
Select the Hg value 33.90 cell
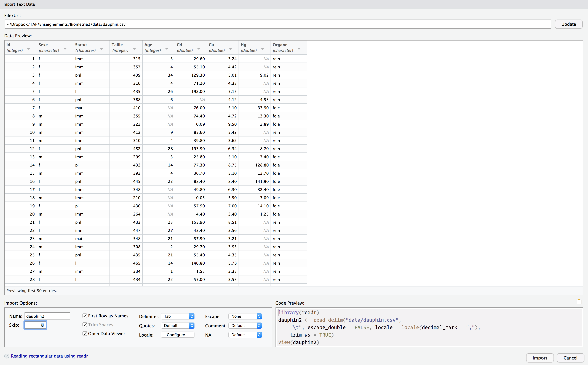click(x=255, y=108)
